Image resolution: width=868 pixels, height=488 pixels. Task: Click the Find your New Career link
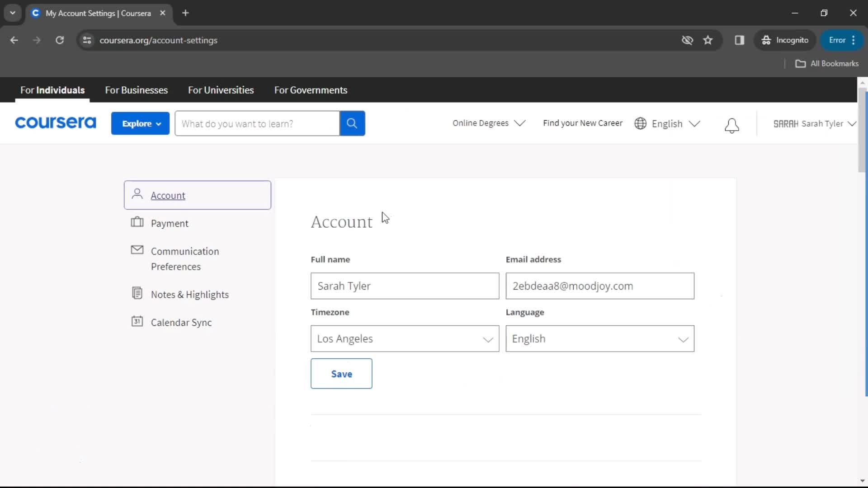583,123
